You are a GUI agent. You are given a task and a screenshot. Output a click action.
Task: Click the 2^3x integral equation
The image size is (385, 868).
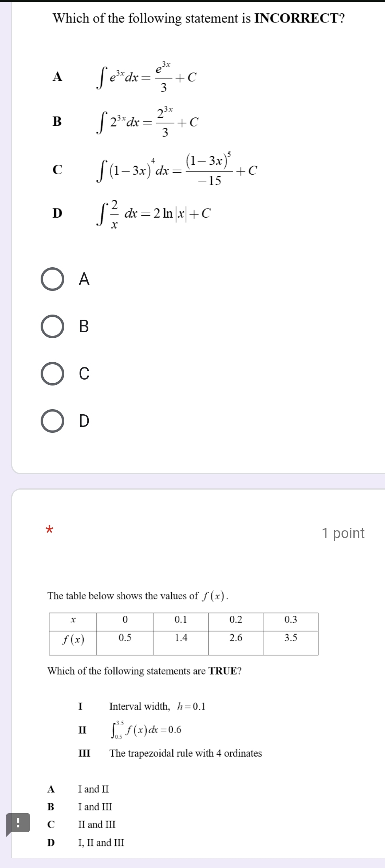(x=148, y=122)
